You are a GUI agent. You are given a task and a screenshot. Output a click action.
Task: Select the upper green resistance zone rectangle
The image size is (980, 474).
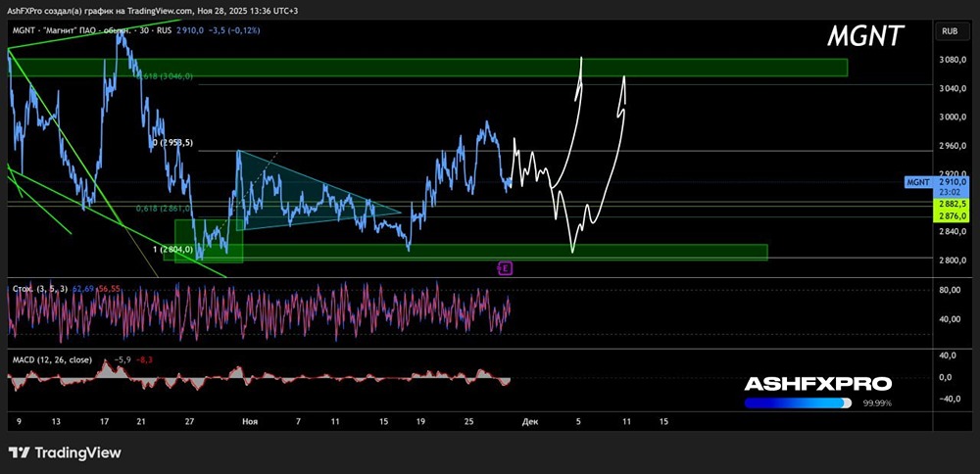pyautogui.click(x=427, y=68)
